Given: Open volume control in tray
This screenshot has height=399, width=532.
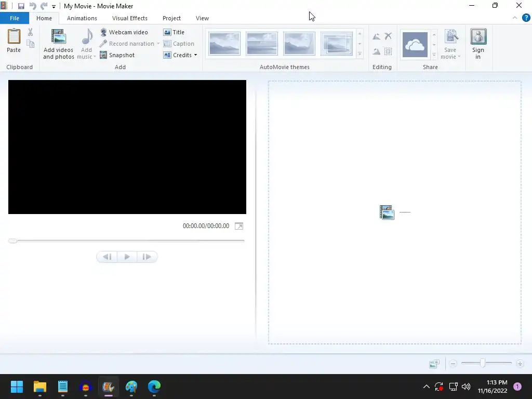Looking at the screenshot, I should pyautogui.click(x=466, y=387).
